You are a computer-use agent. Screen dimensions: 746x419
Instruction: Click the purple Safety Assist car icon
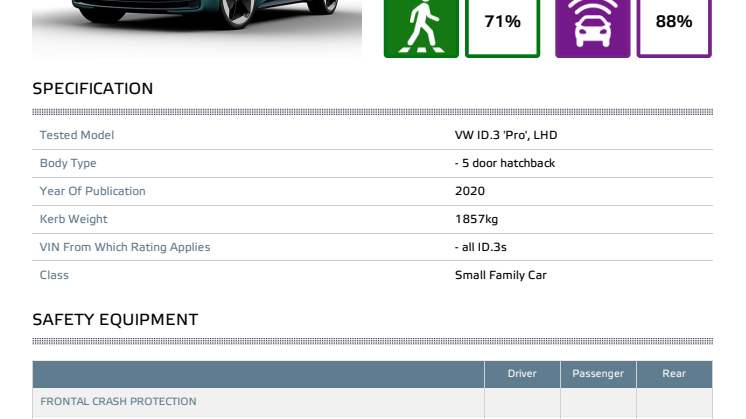[592, 29]
